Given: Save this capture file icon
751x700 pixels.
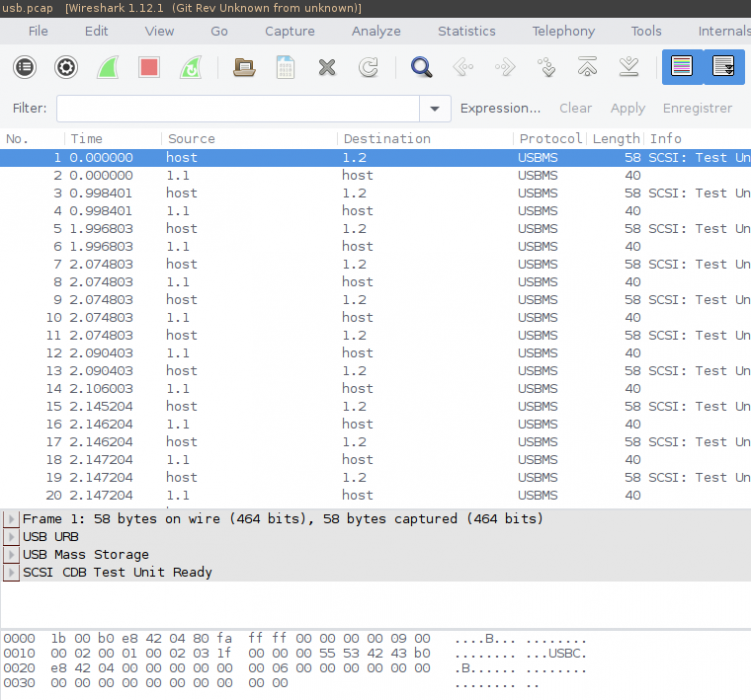Looking at the screenshot, I should coord(285,67).
